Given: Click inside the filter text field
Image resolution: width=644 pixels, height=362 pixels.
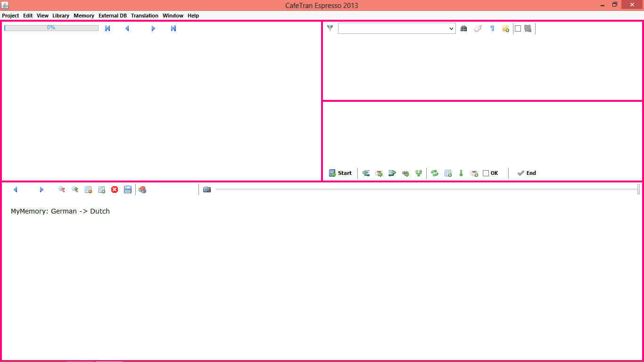Looking at the screenshot, I should tap(392, 29).
